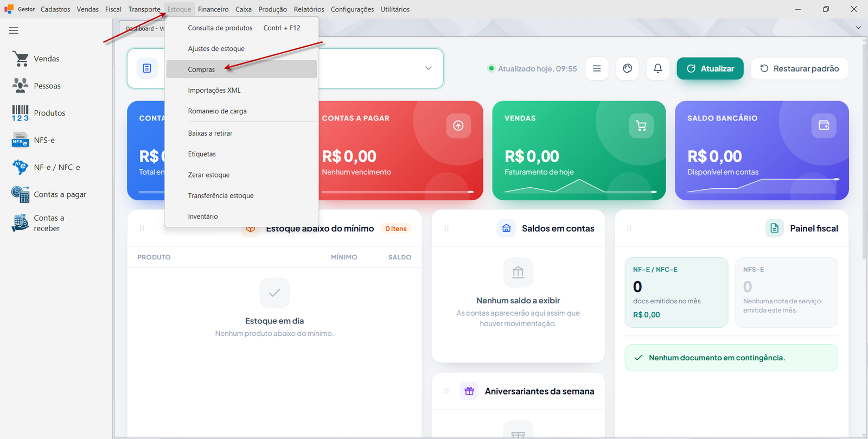The image size is (868, 439).
Task: Click the theme palette icon
Action: click(x=628, y=68)
